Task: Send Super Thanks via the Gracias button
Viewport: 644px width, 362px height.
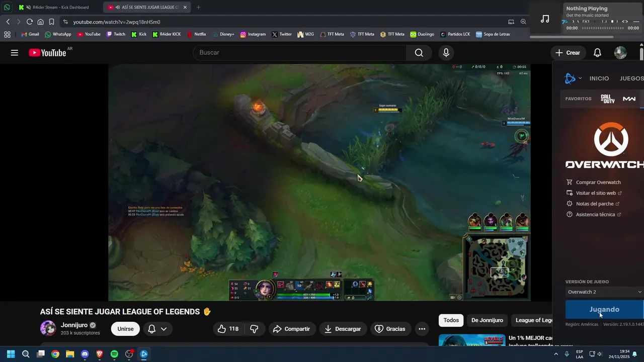Action: (x=390, y=329)
